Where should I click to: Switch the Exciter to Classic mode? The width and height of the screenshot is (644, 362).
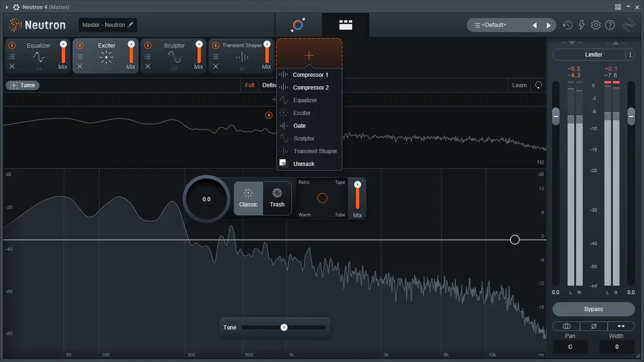[248, 198]
